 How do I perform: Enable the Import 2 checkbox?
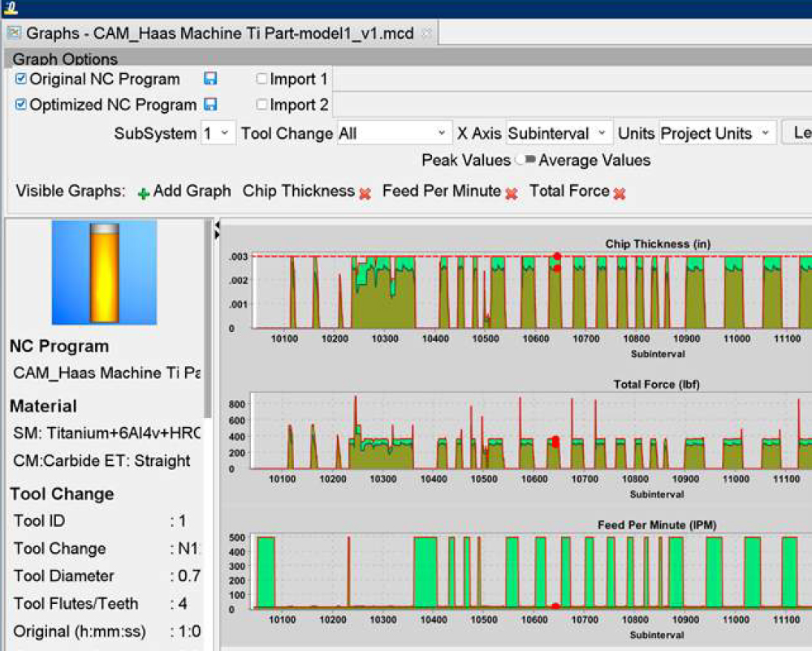[x=261, y=105]
